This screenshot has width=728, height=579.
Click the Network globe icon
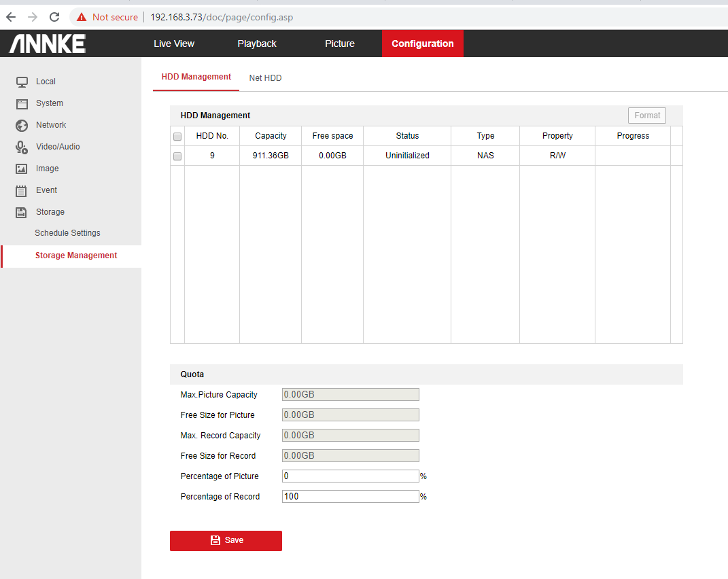point(22,125)
